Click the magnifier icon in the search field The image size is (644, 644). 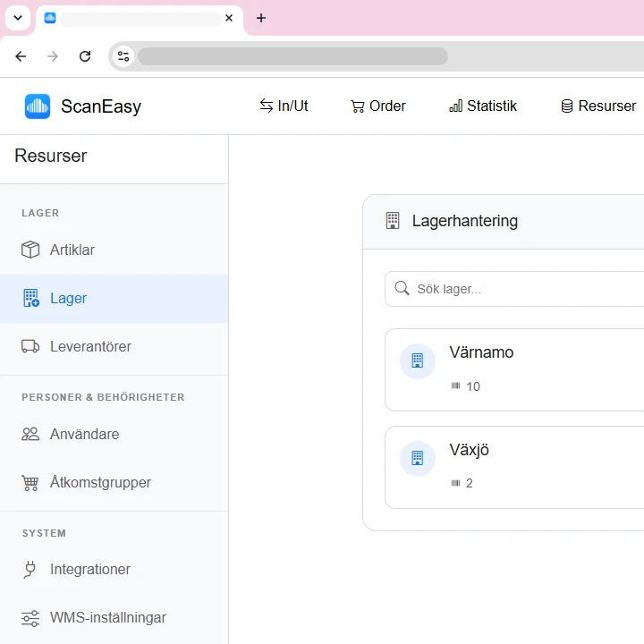pyautogui.click(x=402, y=288)
